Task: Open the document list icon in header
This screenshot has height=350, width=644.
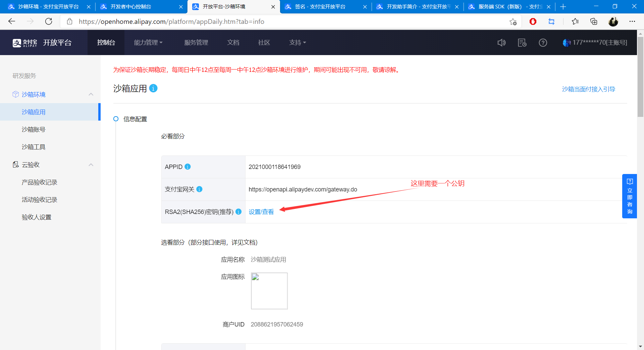Action: click(522, 43)
